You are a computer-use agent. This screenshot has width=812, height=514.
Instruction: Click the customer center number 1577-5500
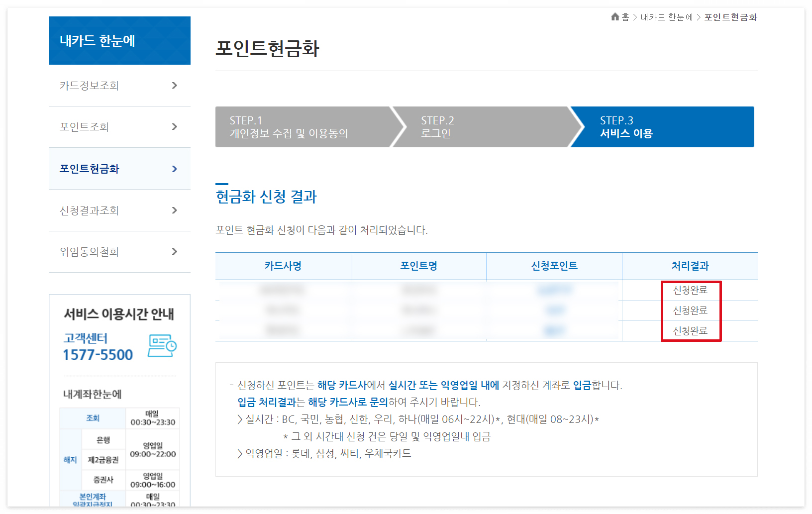click(x=98, y=355)
